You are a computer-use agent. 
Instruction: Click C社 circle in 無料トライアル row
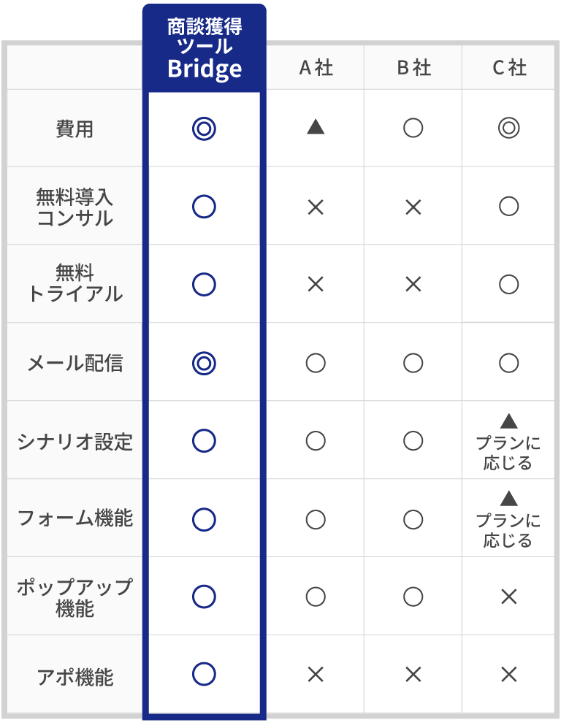coord(508,285)
